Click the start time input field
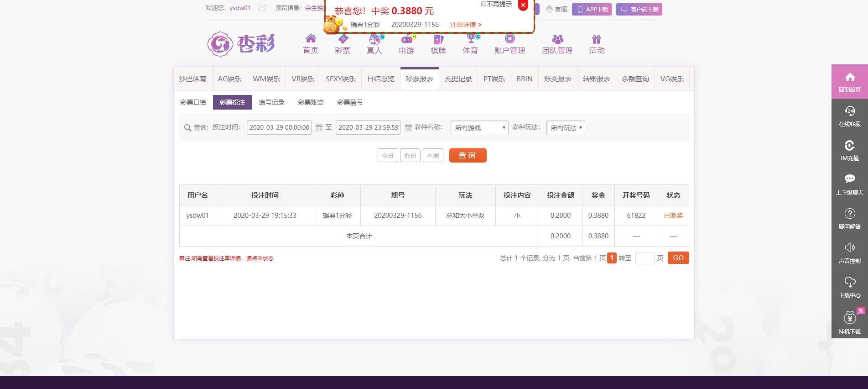The width and height of the screenshot is (868, 389). 279,127
